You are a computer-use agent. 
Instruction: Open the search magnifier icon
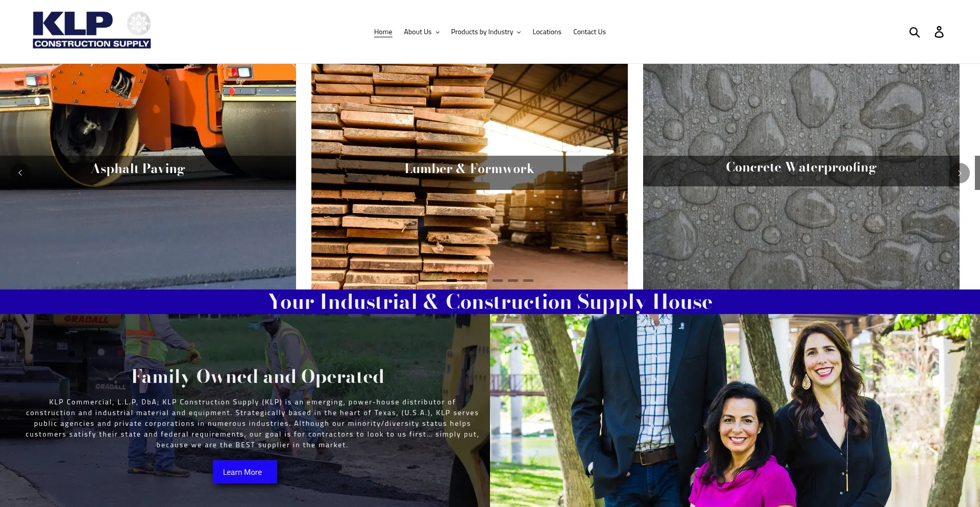[914, 32]
